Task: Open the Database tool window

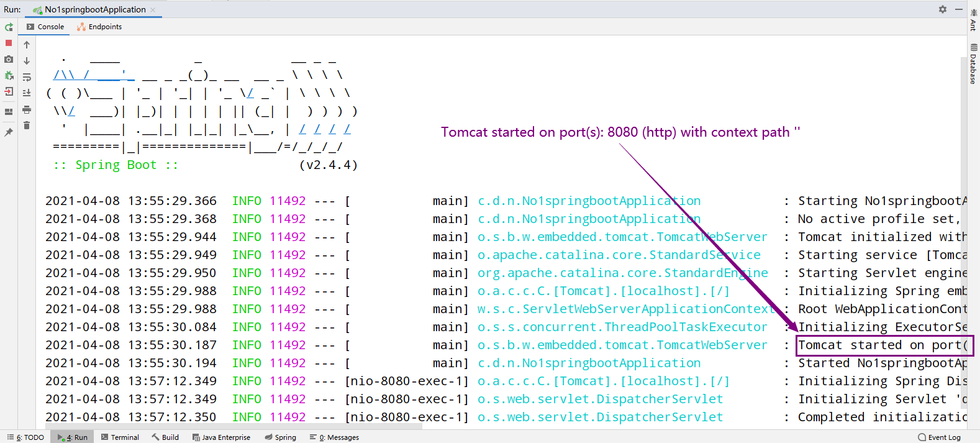Action: click(x=973, y=63)
